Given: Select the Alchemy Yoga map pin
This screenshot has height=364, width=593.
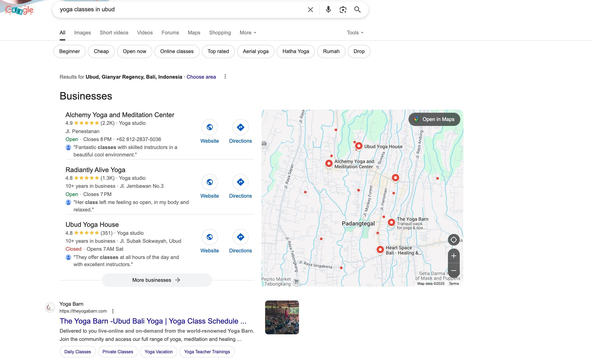Looking at the screenshot, I should [329, 164].
